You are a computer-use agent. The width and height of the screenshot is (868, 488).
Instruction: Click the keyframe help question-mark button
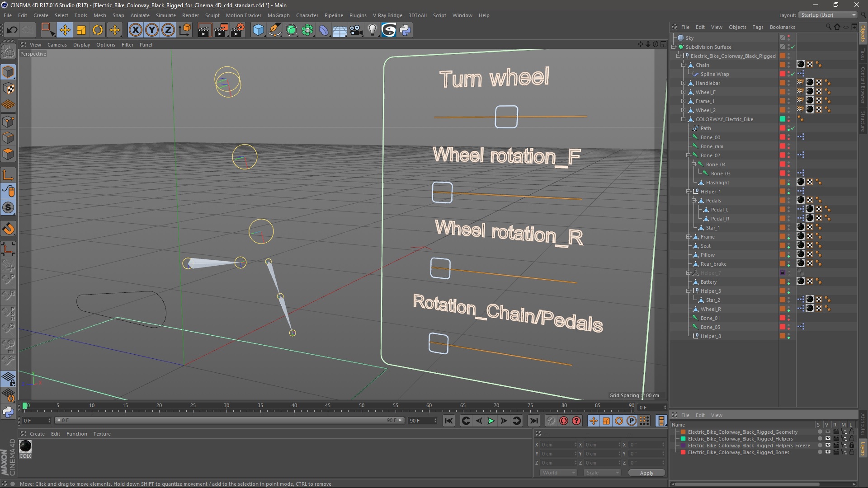pos(576,421)
